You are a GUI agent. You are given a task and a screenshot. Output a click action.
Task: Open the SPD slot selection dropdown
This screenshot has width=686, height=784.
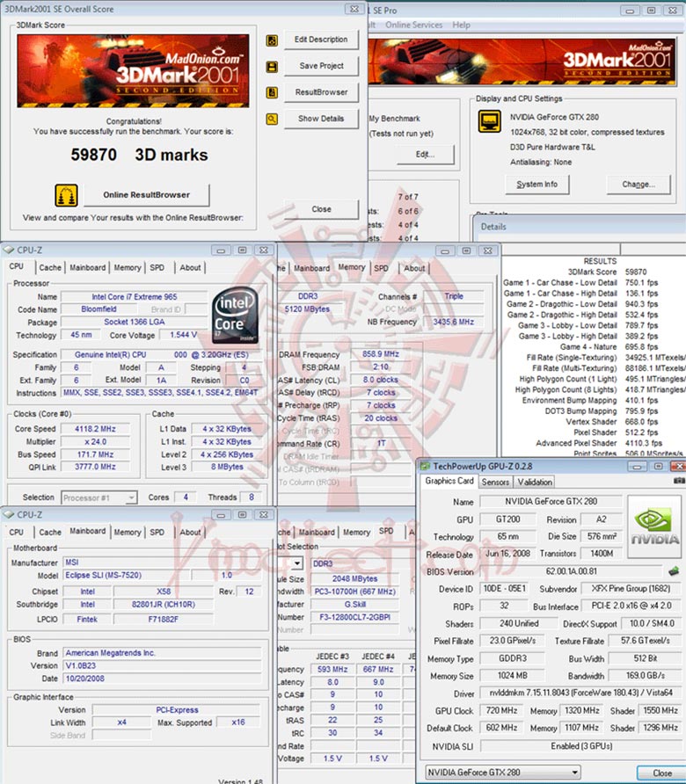(x=296, y=563)
